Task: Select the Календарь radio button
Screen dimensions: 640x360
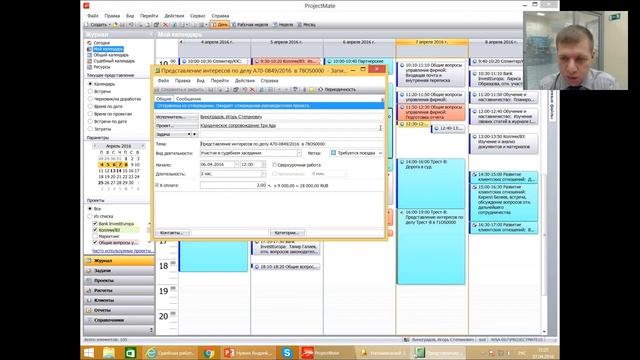Action: 90,84
